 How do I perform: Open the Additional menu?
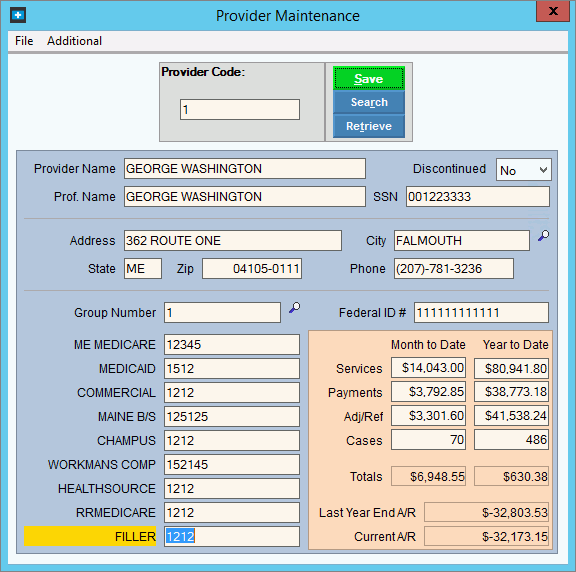(x=75, y=41)
